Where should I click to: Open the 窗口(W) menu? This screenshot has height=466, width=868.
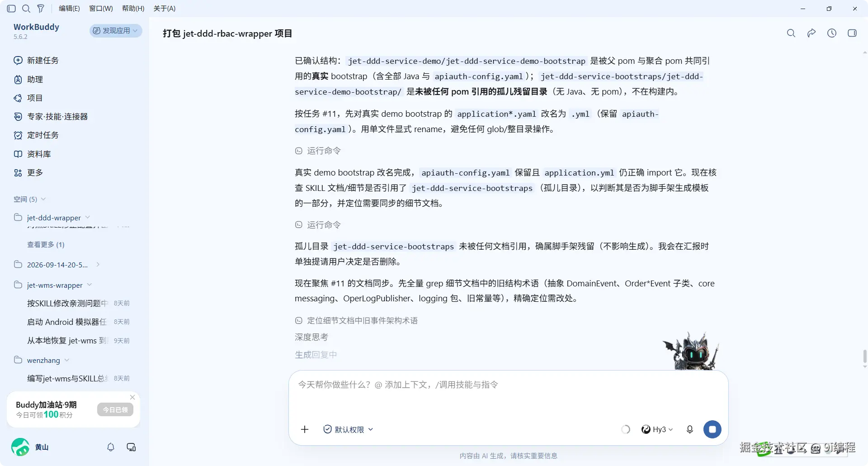(101, 9)
